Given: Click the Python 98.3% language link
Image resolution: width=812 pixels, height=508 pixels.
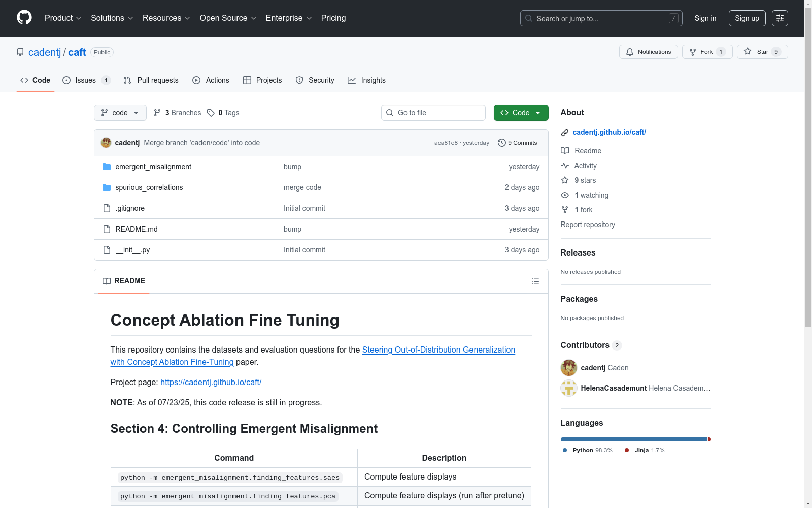Looking at the screenshot, I should (587, 450).
